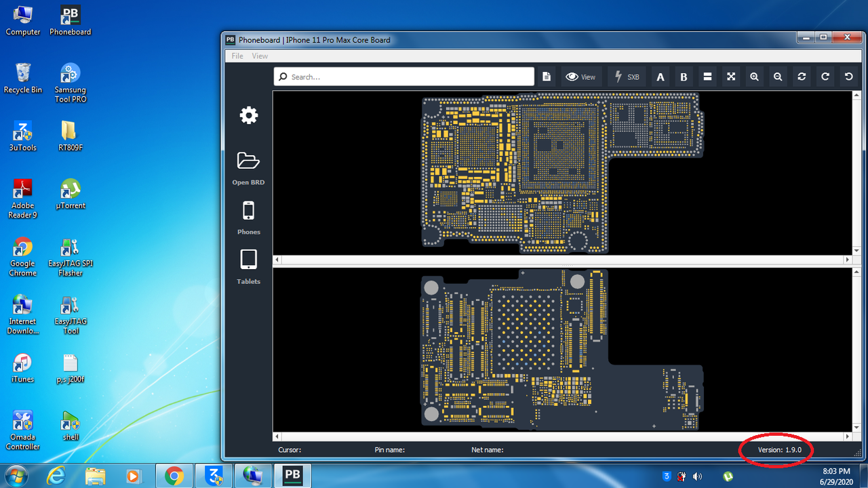Click the Version: 1.9.0 status text
This screenshot has height=488, width=868.
(780, 449)
